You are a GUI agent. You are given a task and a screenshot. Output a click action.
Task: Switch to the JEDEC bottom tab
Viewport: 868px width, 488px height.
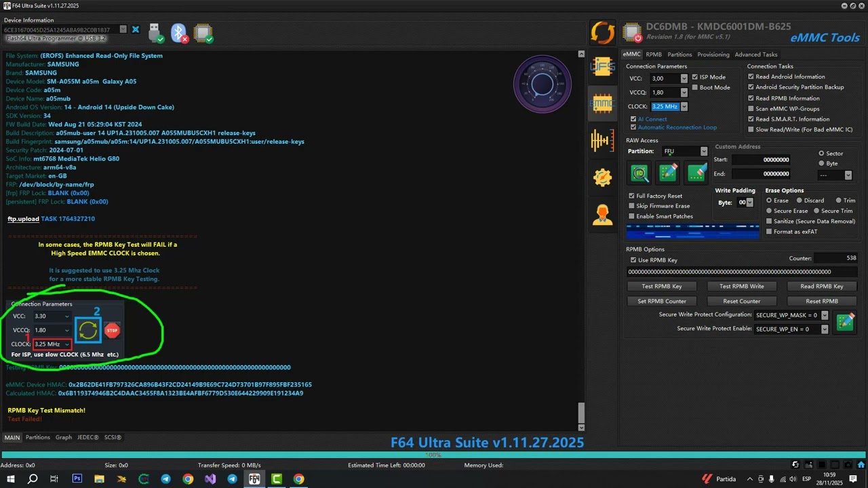pyautogui.click(x=87, y=438)
